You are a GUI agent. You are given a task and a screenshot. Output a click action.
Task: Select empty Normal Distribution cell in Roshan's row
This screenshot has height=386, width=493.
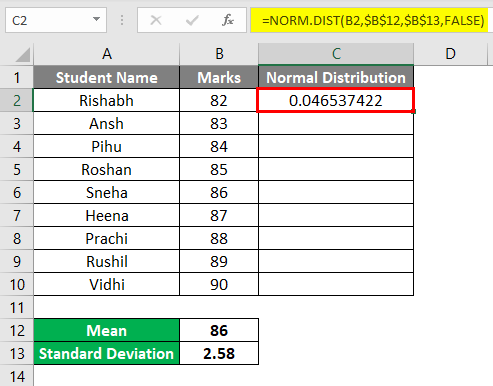click(x=336, y=169)
